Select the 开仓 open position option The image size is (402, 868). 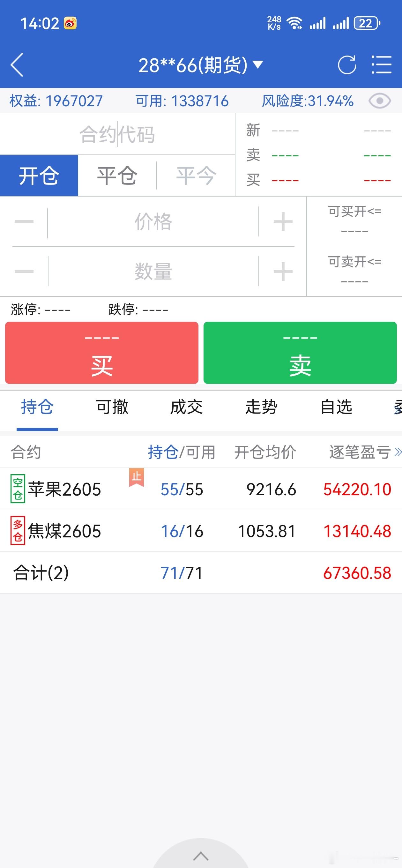pos(39,176)
